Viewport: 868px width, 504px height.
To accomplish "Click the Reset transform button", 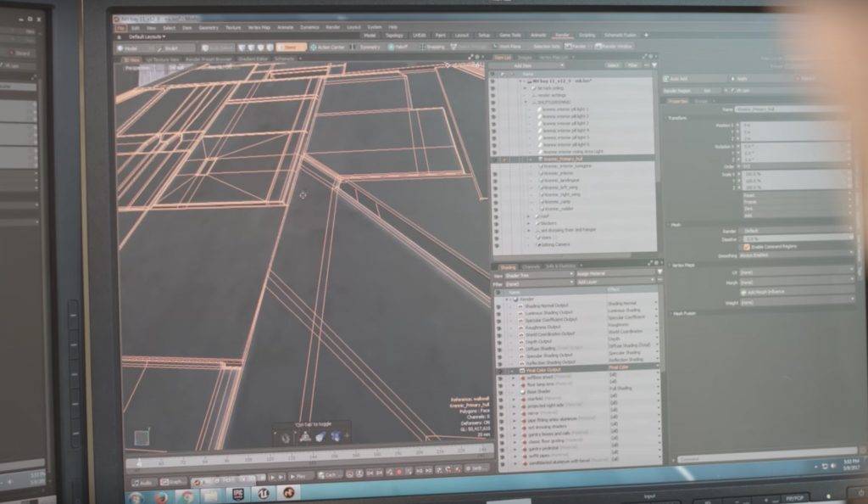I will 796,195.
